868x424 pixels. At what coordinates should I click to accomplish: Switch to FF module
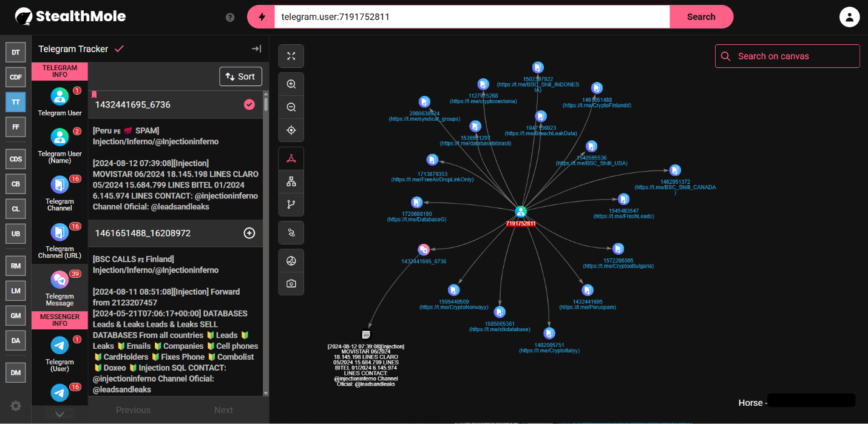click(x=16, y=127)
